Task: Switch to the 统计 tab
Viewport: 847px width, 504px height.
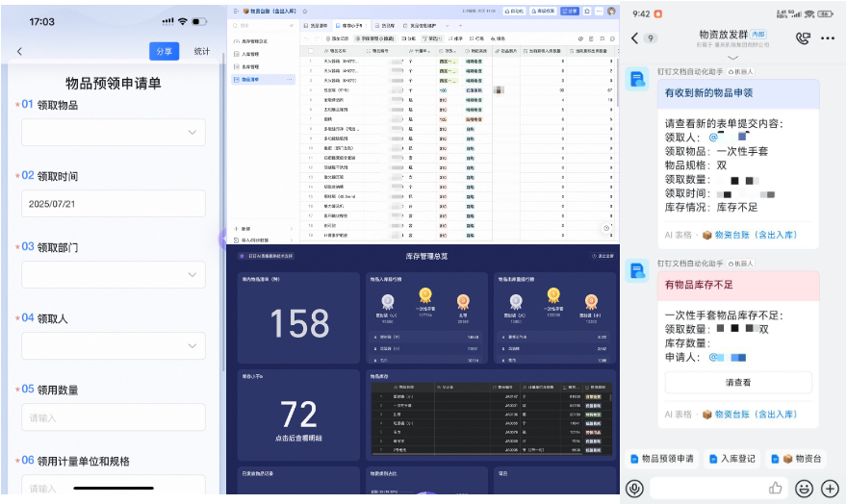Action: [x=201, y=52]
